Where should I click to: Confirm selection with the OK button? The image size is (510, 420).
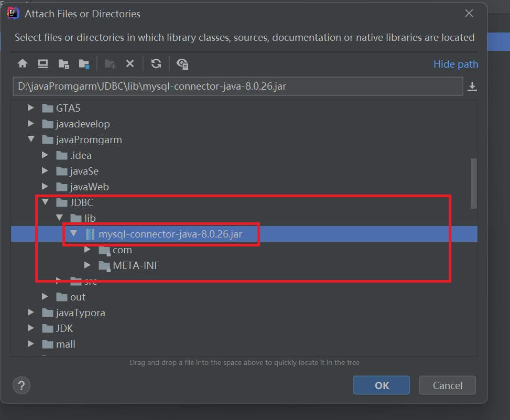click(382, 385)
